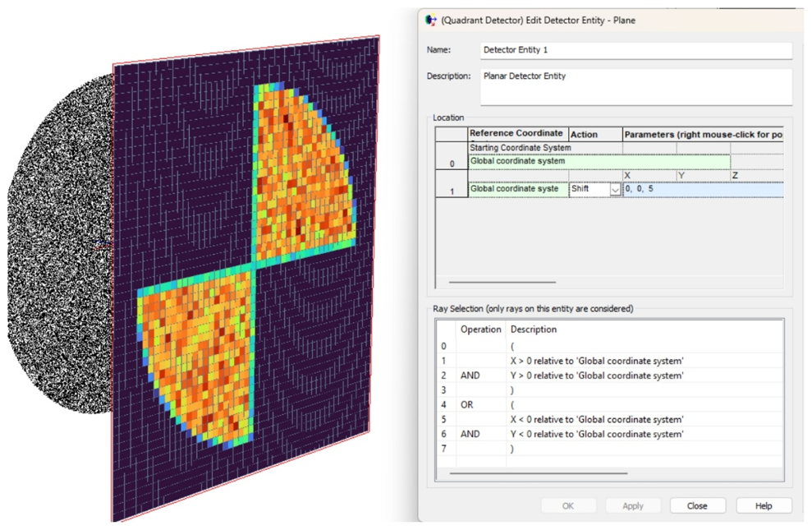Select the Y < 0 ray selection description
Viewport: 812px width, 530px height.
[597, 435]
